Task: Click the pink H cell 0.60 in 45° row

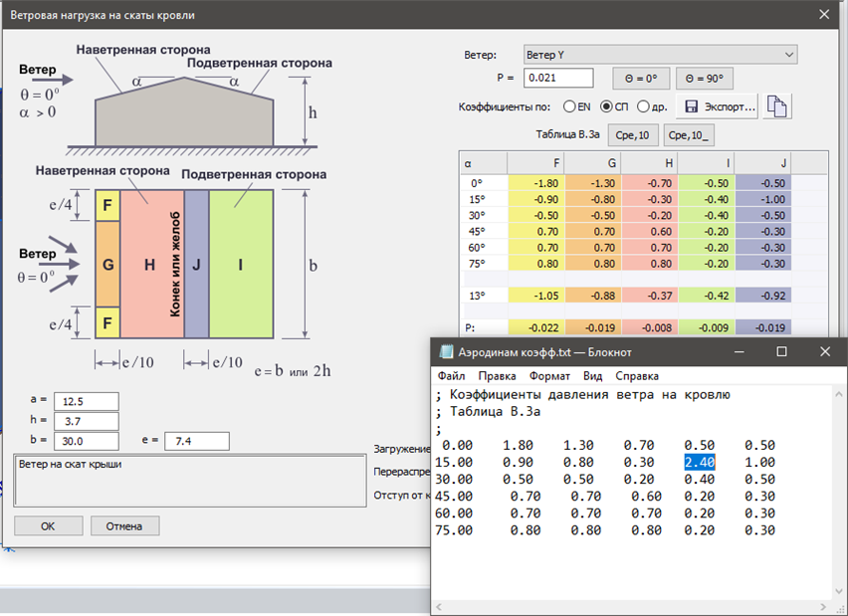Action: (650, 231)
